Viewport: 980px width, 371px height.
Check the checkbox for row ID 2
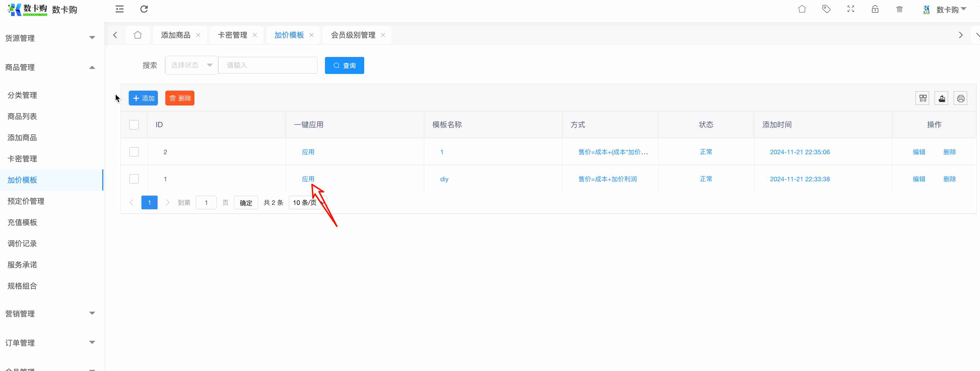coord(134,152)
